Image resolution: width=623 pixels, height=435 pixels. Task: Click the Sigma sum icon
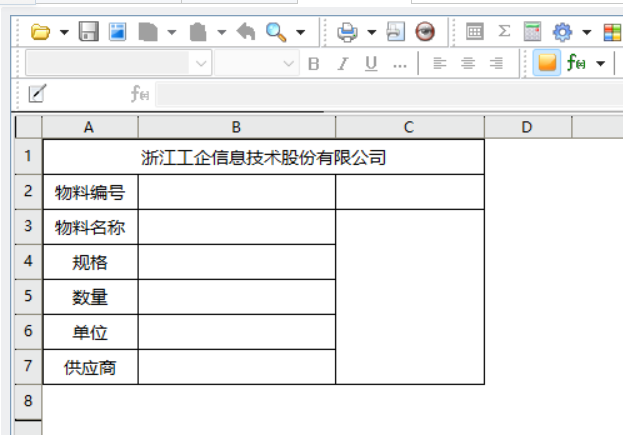coord(504,31)
